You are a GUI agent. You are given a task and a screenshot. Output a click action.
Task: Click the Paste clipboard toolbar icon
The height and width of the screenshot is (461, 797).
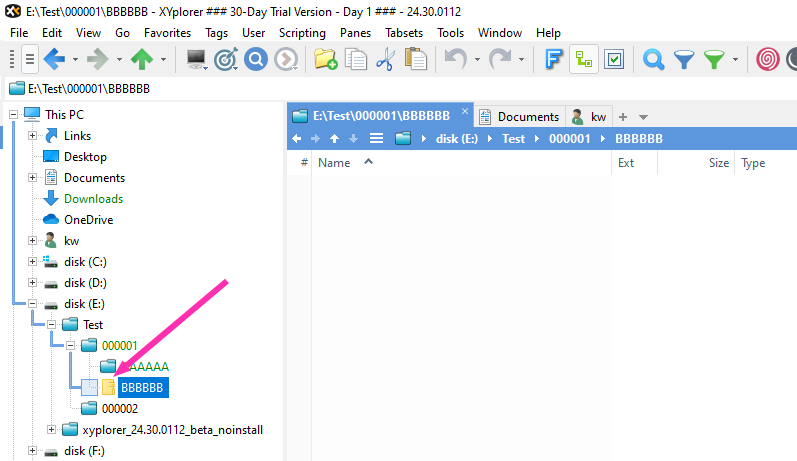pos(416,59)
